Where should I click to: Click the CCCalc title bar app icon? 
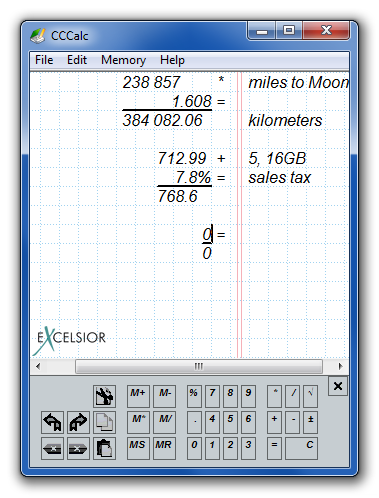pos(38,35)
